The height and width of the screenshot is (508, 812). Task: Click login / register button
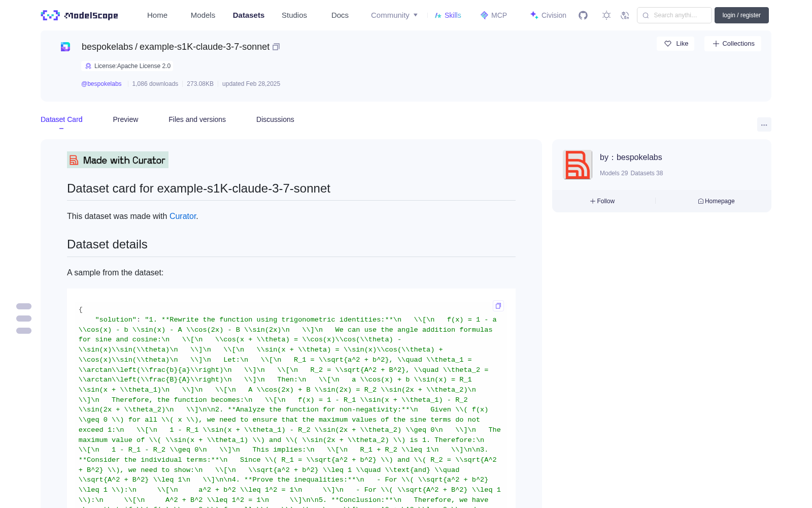click(741, 15)
